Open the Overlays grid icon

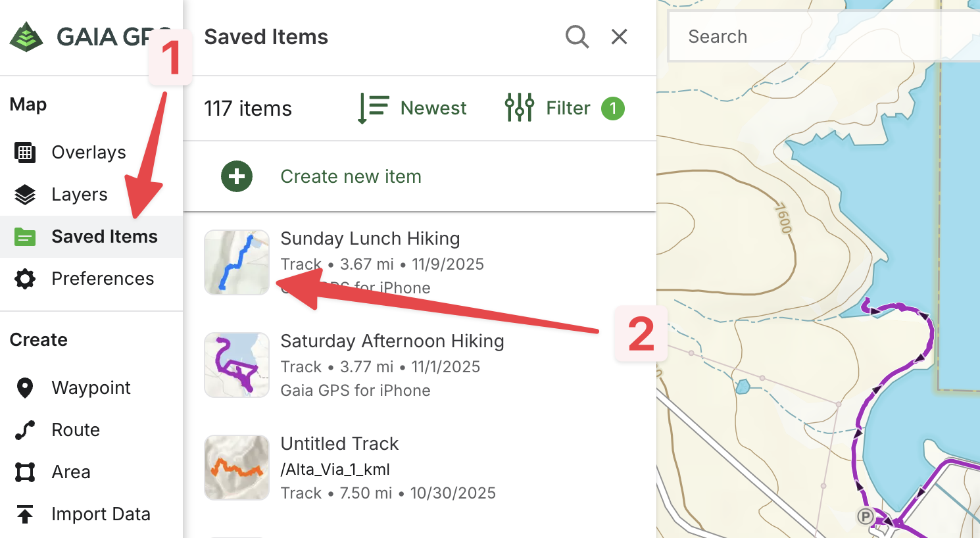click(x=25, y=153)
